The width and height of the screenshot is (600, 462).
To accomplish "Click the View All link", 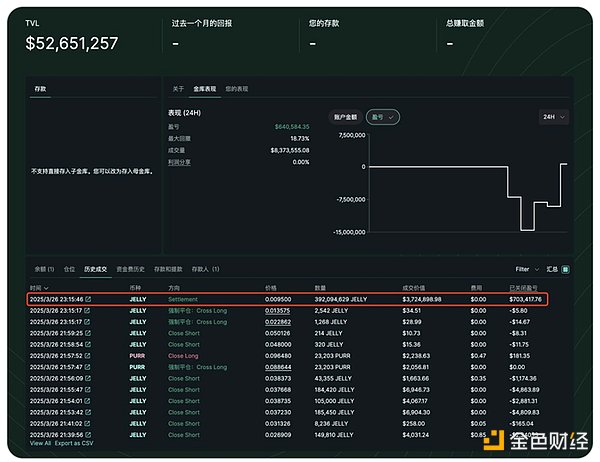I will [40, 443].
